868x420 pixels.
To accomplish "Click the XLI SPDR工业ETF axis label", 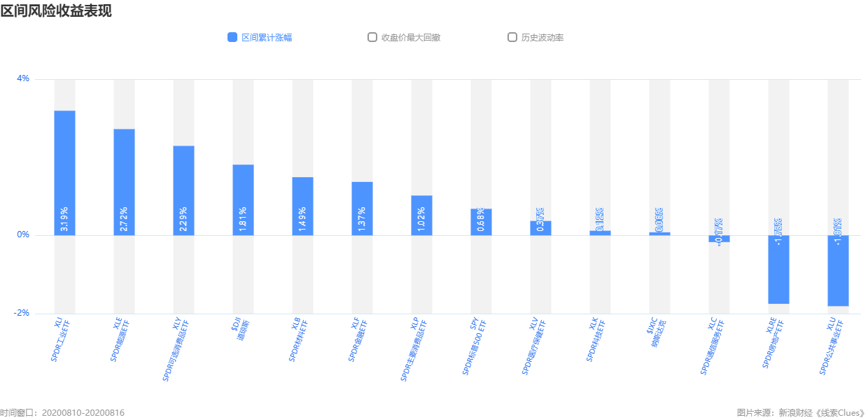I will click(x=61, y=339).
